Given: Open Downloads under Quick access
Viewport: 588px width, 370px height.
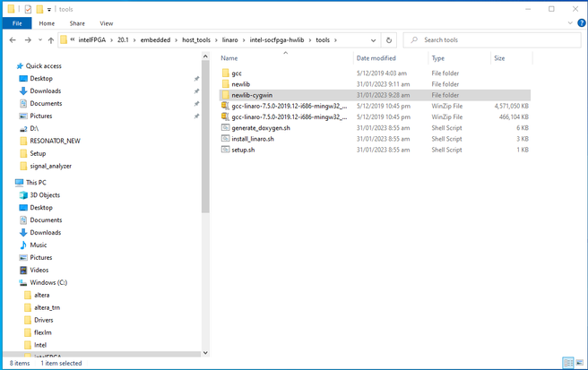Looking at the screenshot, I should pyautogui.click(x=46, y=91).
